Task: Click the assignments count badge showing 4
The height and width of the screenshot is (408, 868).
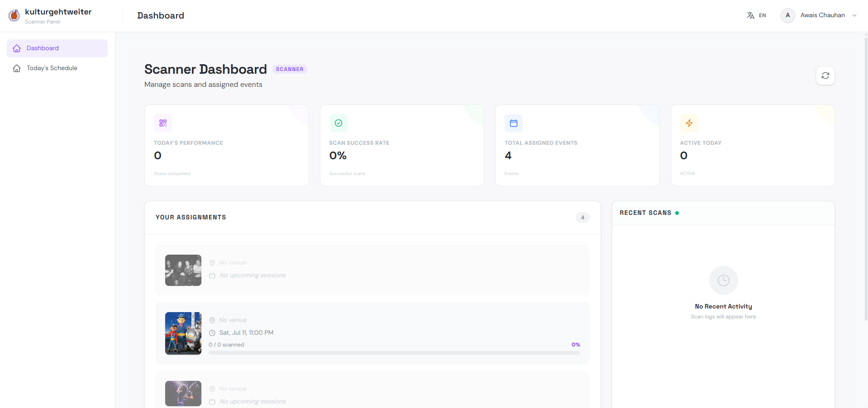Action: click(582, 218)
